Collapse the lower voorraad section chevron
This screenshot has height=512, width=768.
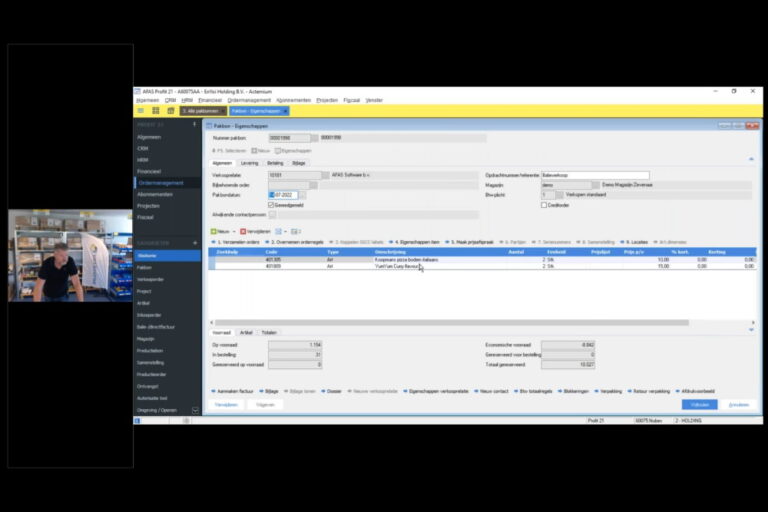pos(751,330)
